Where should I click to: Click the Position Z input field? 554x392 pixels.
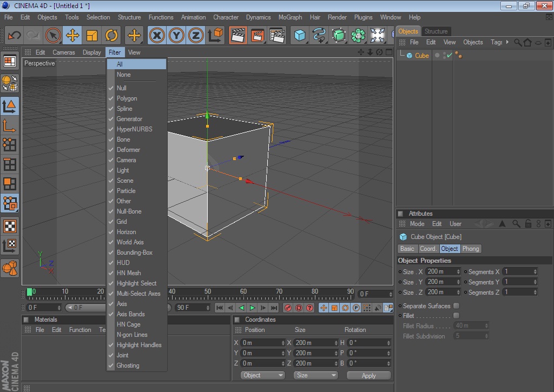point(261,363)
